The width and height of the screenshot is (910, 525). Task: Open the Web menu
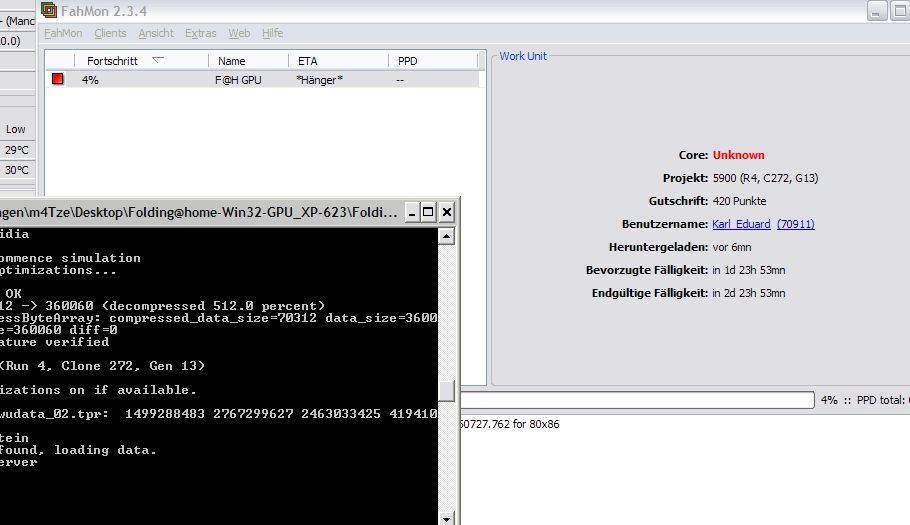239,33
